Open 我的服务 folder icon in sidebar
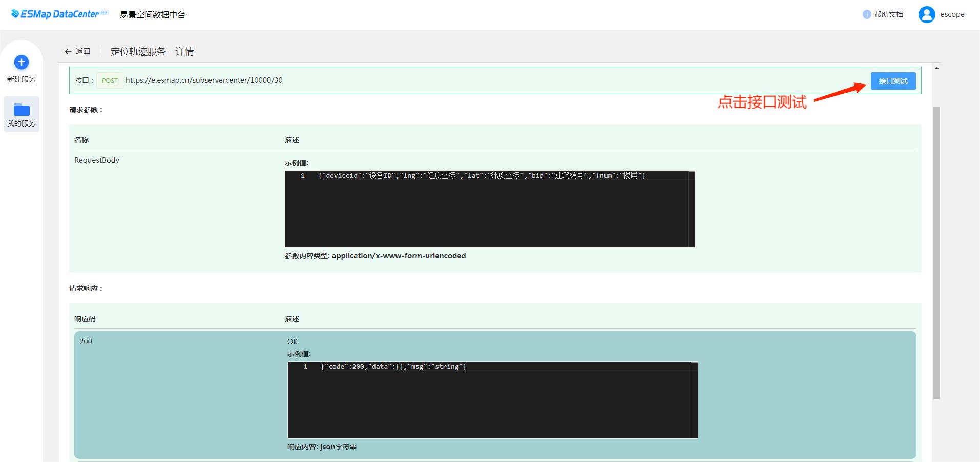The width and height of the screenshot is (980, 462). point(21,110)
